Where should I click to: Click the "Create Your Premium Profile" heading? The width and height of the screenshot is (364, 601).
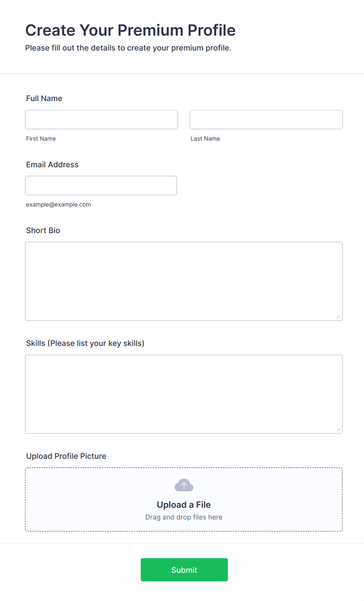[x=130, y=30]
